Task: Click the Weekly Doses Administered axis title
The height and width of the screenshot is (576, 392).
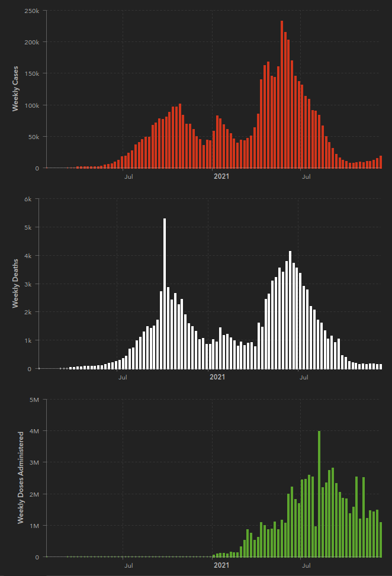Action: tap(20, 477)
